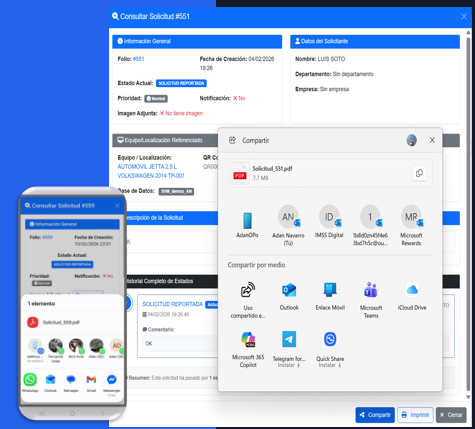This screenshot has width=475, height=429.
Task: Click the Información General panel header
Action: (x=197, y=41)
